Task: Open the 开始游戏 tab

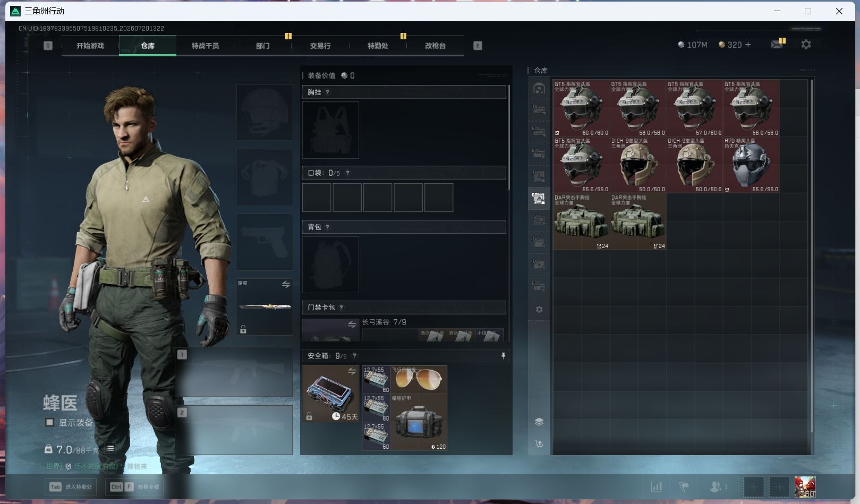Action: pyautogui.click(x=90, y=46)
